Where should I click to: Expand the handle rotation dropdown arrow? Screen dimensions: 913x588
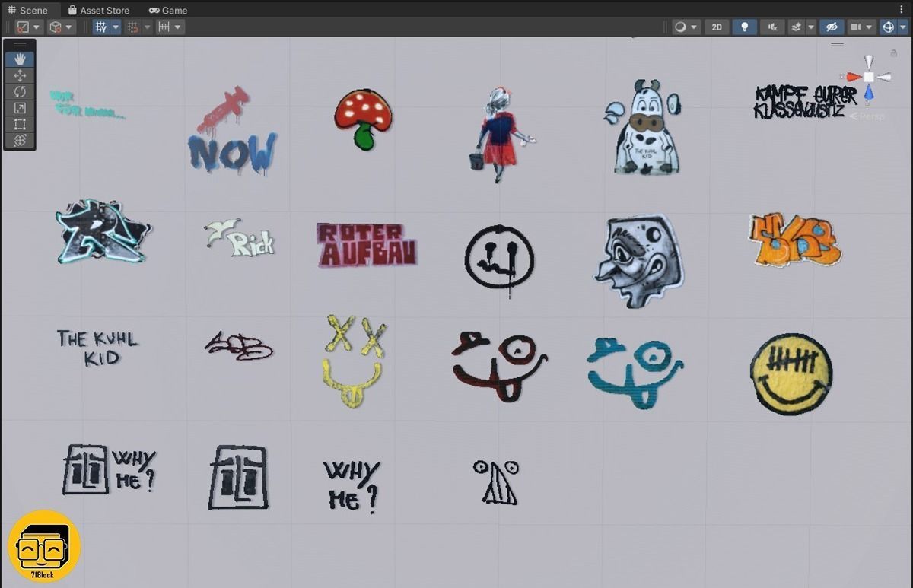pyautogui.click(x=69, y=27)
